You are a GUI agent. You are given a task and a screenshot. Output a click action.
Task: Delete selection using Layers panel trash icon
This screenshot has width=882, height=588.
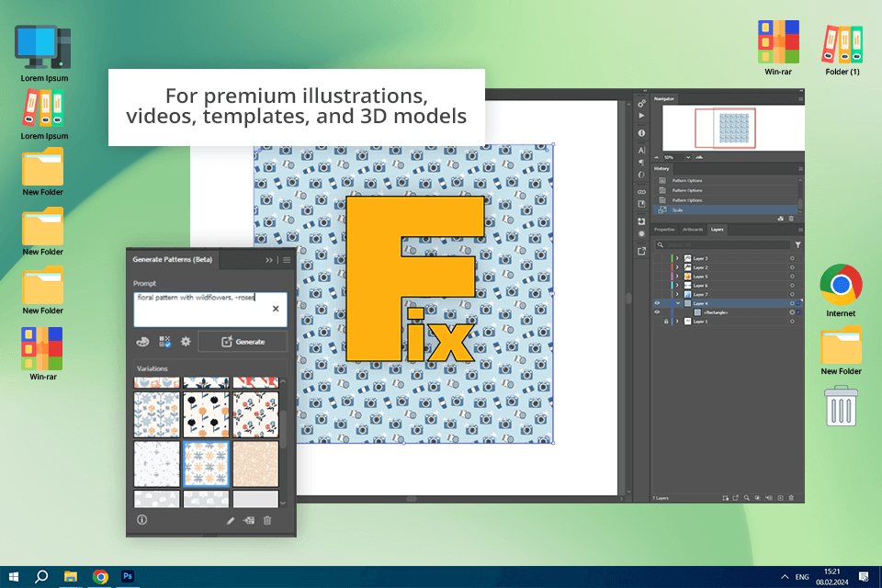coord(791,498)
